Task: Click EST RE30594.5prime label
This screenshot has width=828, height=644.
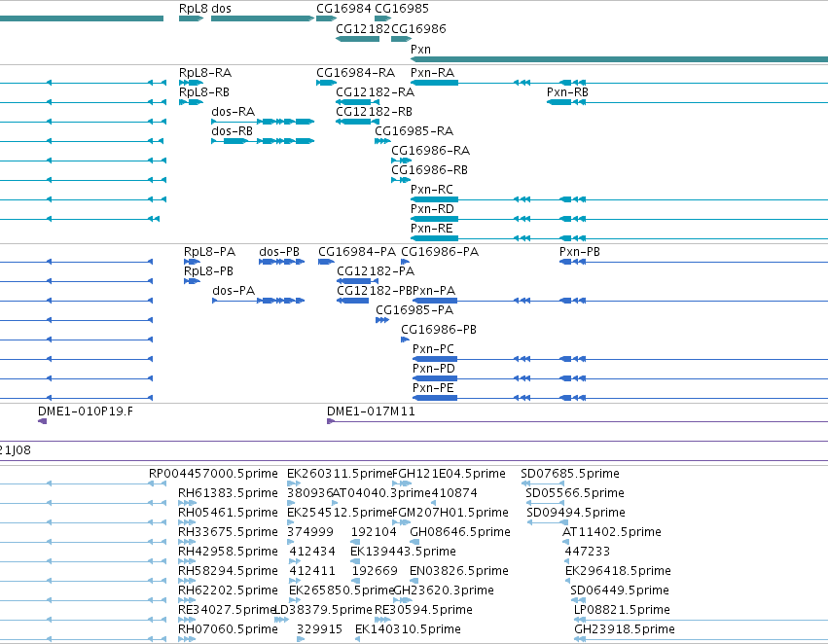Action: pos(423,610)
